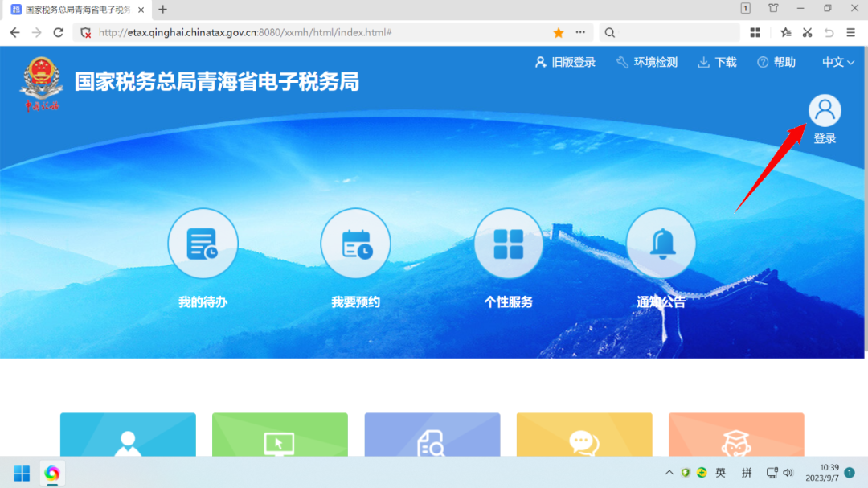This screenshot has width=868, height=488.
Task: Reload the page with refresh icon
Action: pos(58,33)
